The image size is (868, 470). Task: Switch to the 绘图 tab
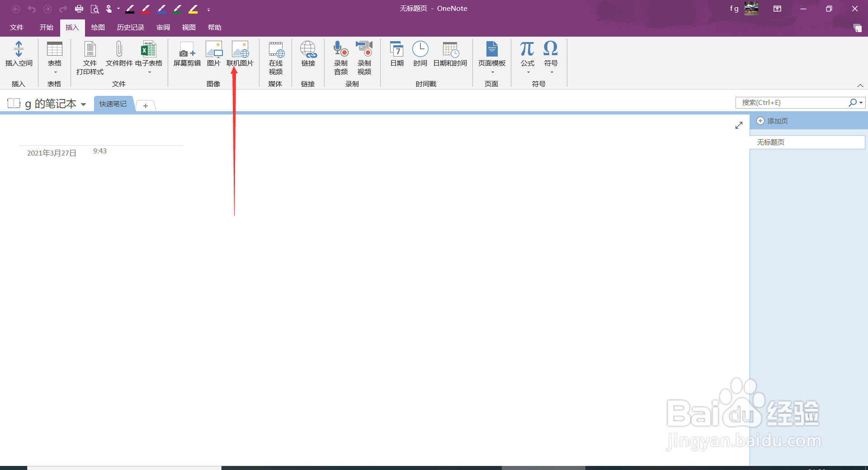tap(98, 28)
